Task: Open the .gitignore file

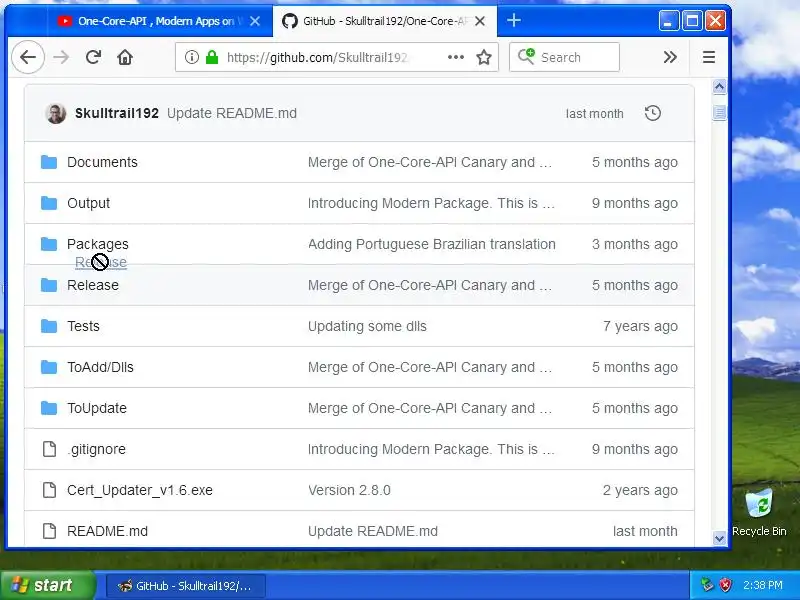Action: (96, 449)
